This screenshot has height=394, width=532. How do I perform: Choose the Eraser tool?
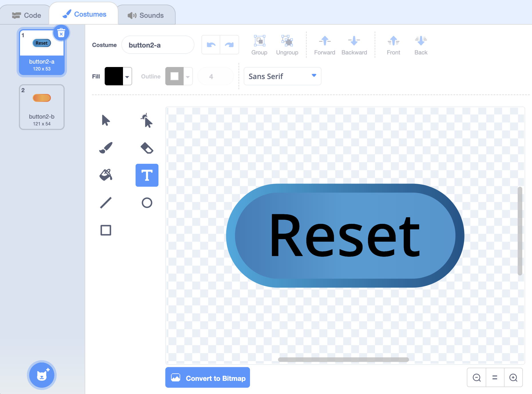(147, 148)
